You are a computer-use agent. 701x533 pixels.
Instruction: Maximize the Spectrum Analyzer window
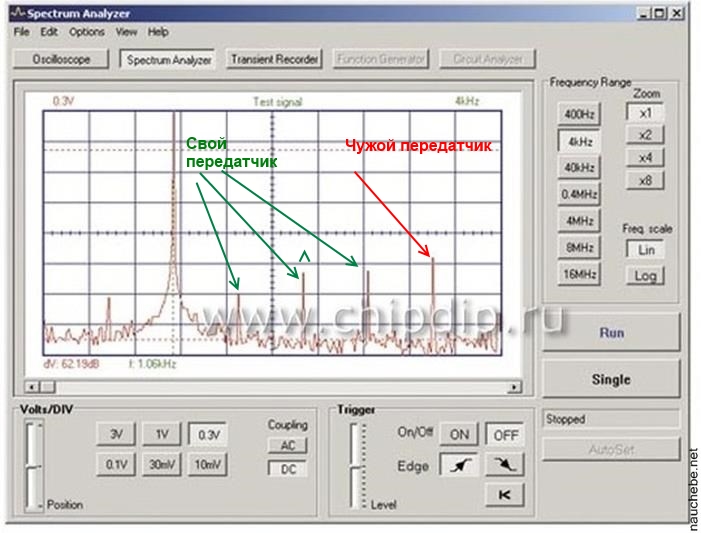click(x=659, y=13)
